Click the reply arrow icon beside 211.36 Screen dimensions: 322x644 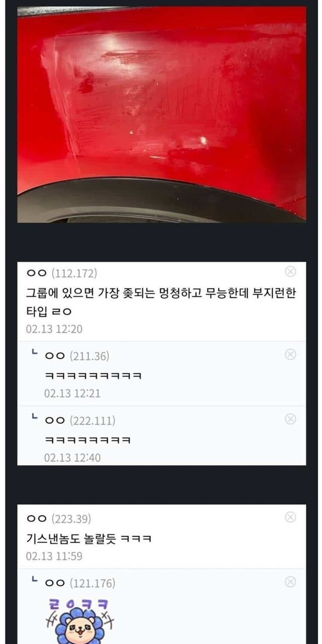pos(34,353)
